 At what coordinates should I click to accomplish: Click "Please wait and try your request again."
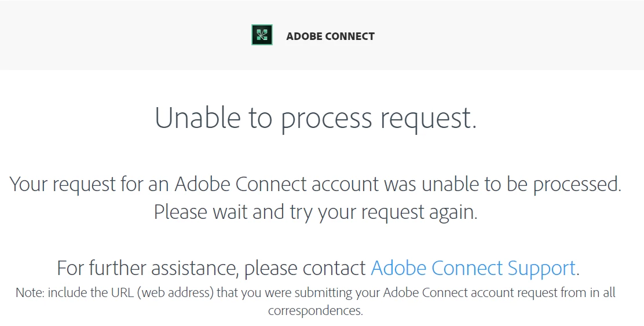point(316,212)
